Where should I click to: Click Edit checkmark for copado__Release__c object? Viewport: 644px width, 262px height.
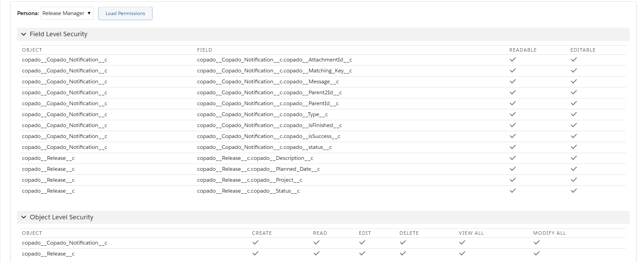click(362, 253)
